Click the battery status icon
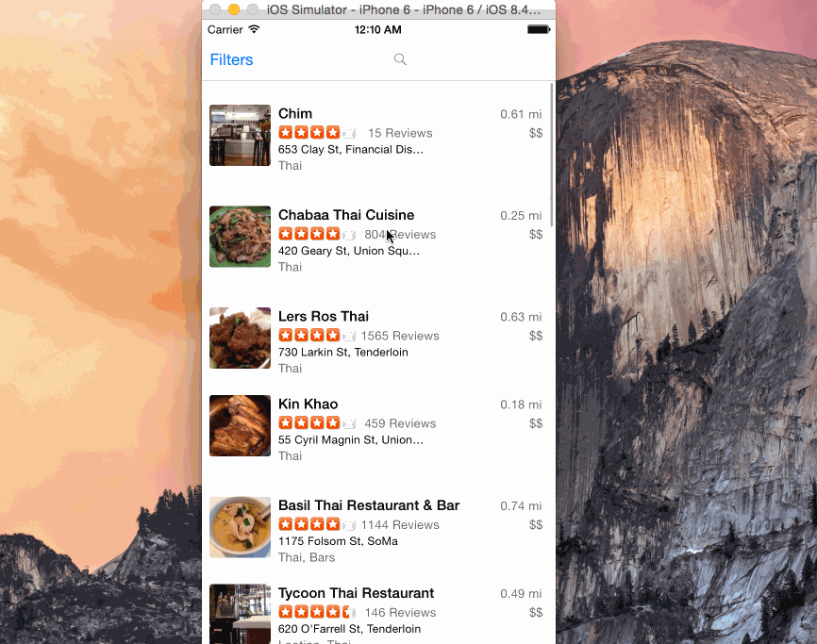 pos(539,29)
